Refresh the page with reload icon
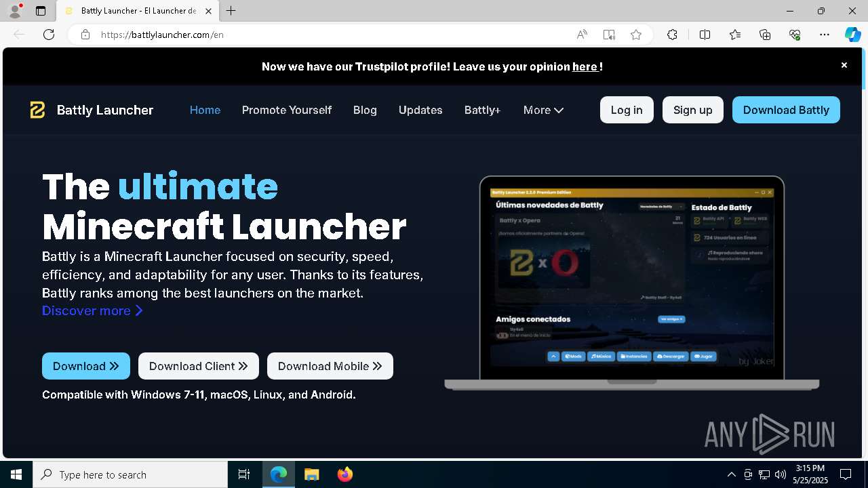 [49, 35]
